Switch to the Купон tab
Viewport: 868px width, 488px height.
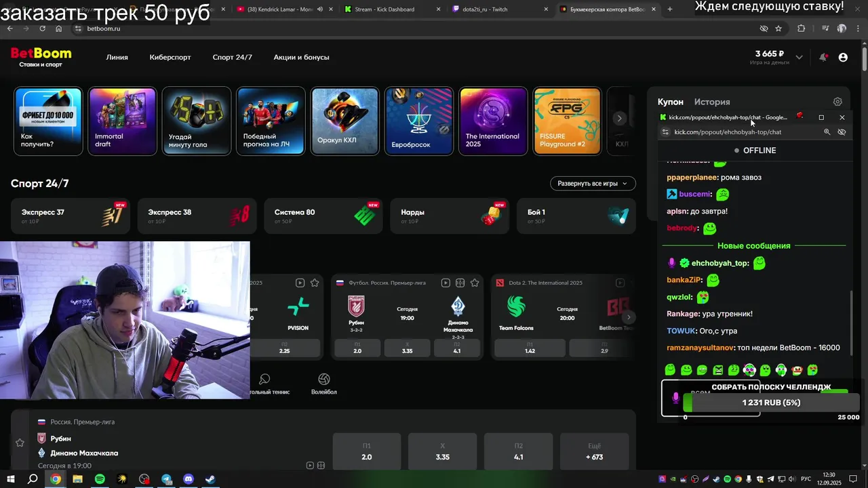pyautogui.click(x=671, y=102)
